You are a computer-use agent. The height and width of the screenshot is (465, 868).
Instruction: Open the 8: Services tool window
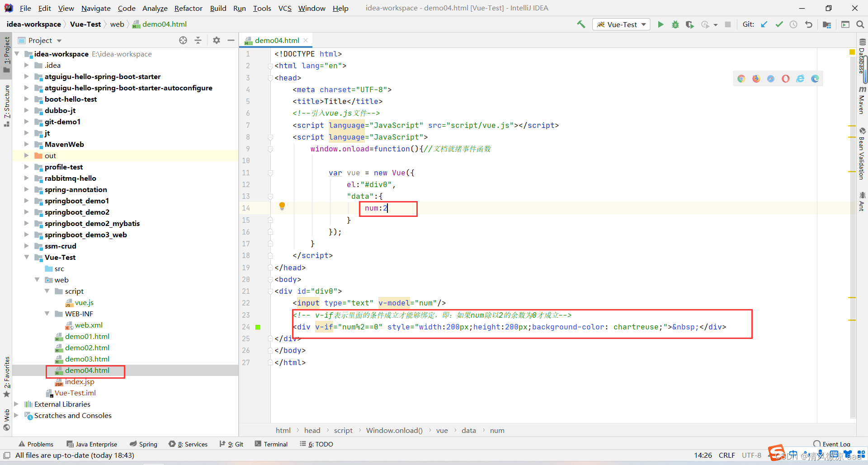pos(188,444)
